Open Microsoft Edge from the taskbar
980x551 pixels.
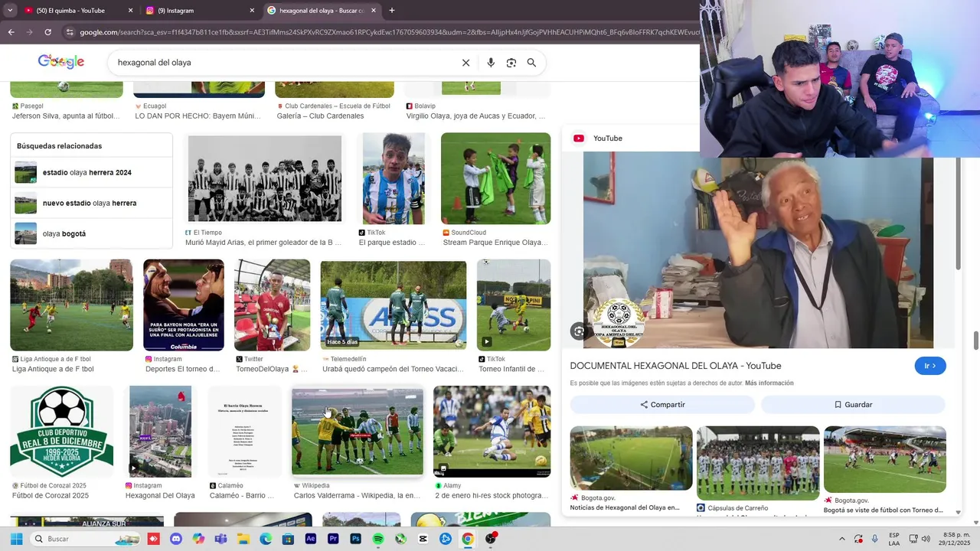click(266, 539)
